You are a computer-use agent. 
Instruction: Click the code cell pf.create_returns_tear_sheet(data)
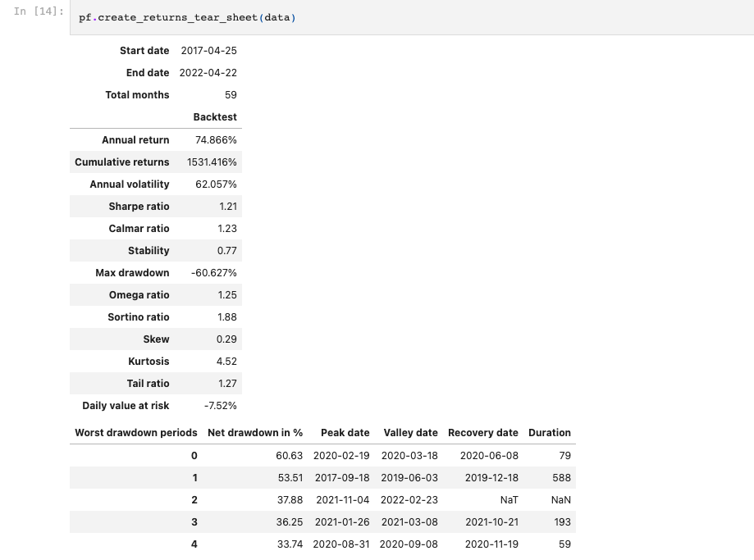click(x=412, y=17)
